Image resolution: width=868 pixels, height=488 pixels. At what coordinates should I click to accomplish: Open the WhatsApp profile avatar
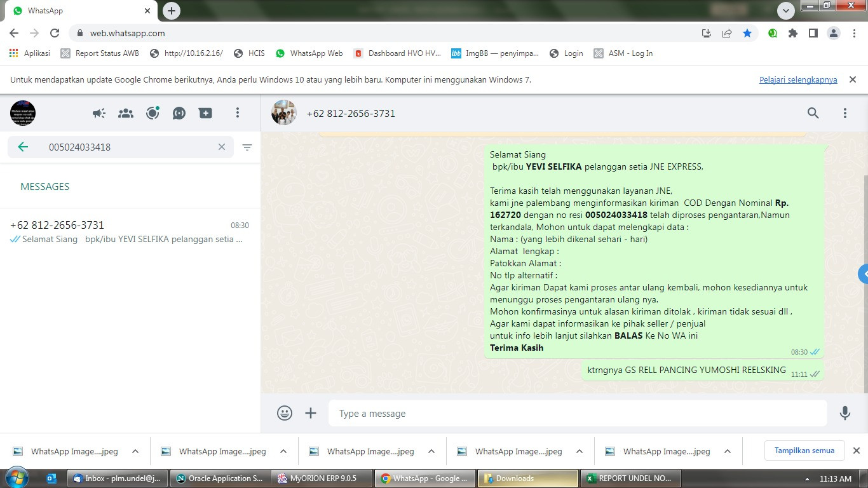pos(23,113)
